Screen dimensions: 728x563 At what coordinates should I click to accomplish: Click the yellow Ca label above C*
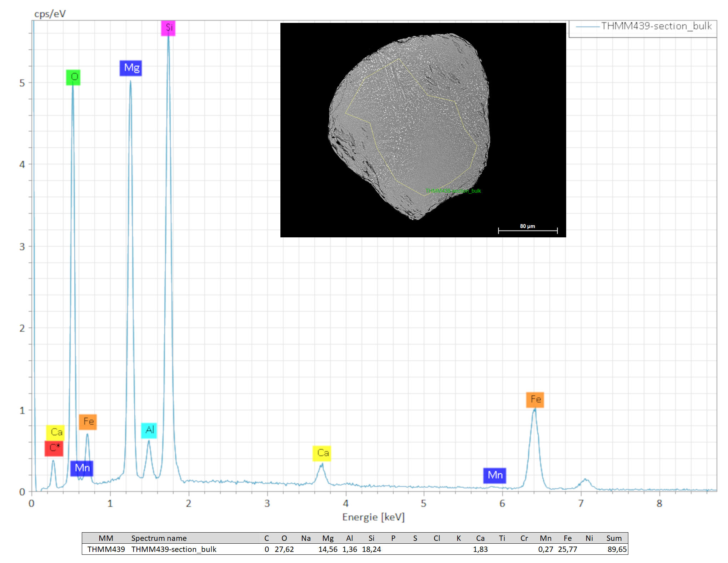coord(55,433)
